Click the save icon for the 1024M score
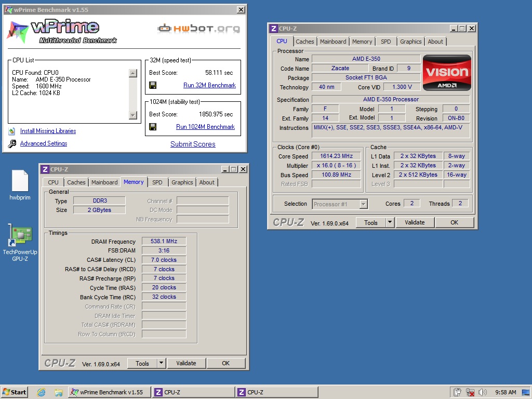This screenshot has height=399, width=532. click(x=153, y=127)
